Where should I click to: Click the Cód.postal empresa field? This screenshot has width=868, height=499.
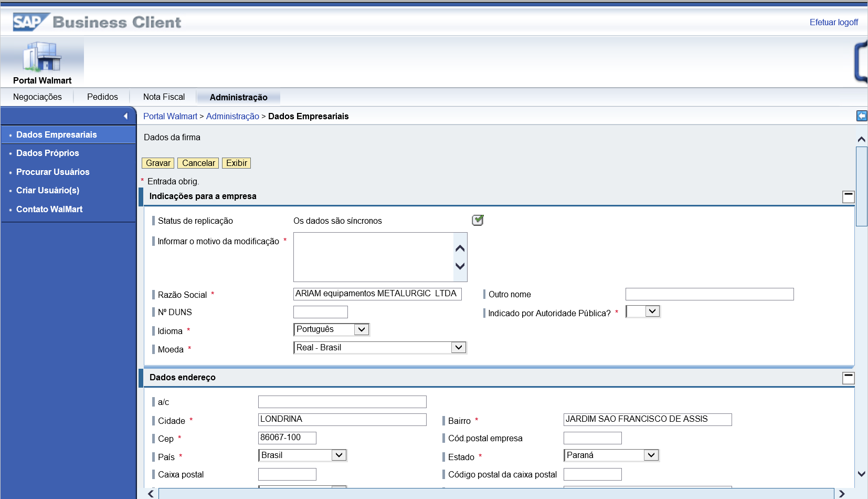coord(592,438)
